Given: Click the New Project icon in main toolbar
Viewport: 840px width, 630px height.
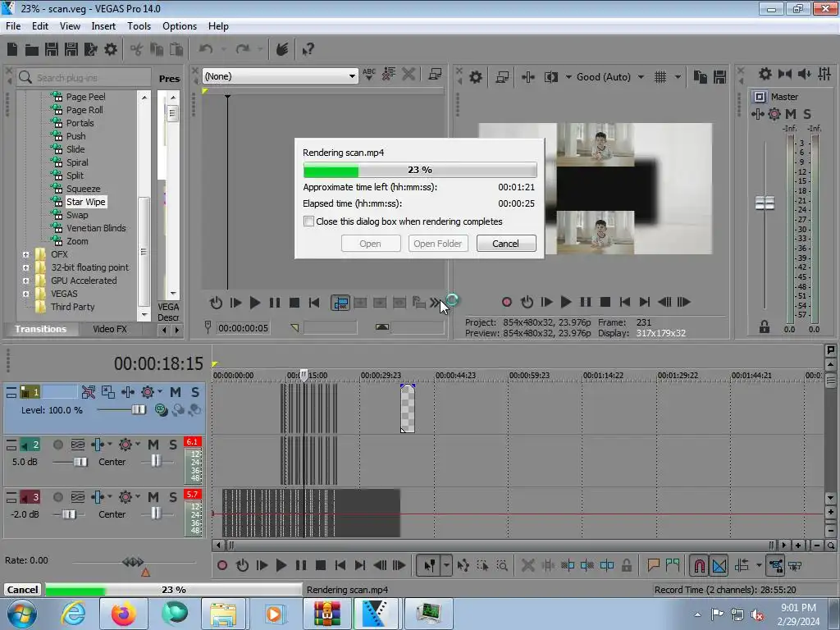Looking at the screenshot, I should coord(12,49).
